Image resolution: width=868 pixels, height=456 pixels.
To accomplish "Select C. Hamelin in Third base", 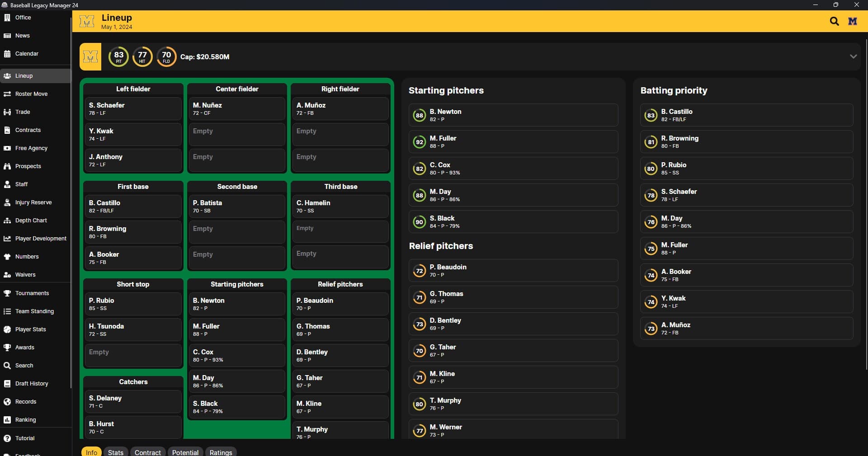I will 340,206.
